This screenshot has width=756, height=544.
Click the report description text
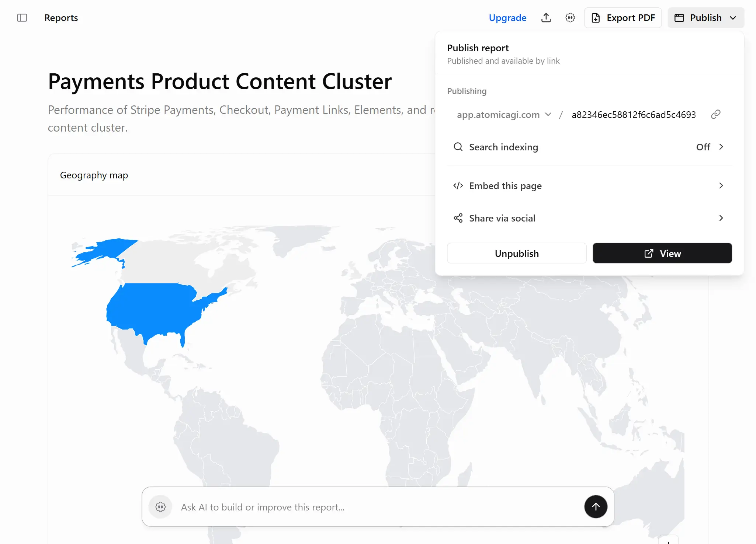(x=242, y=119)
